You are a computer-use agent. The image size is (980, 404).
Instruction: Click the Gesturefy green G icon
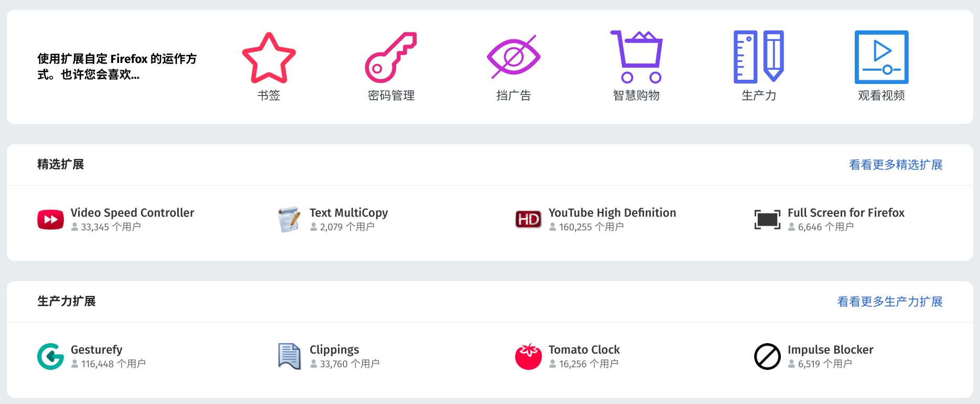(x=50, y=356)
